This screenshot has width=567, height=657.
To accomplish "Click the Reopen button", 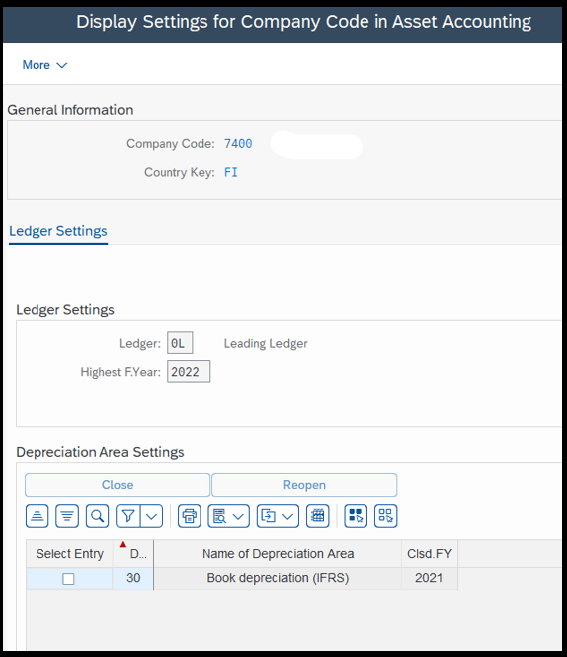I will [x=304, y=485].
